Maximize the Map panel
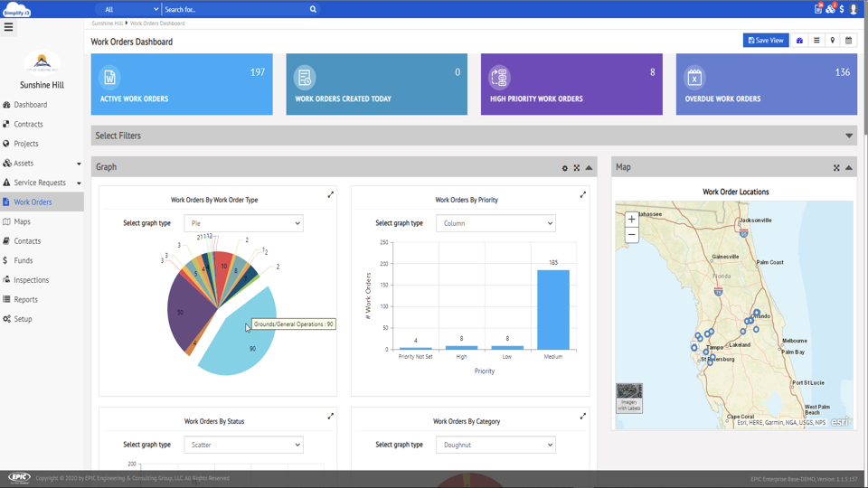868x488 pixels. (836, 168)
